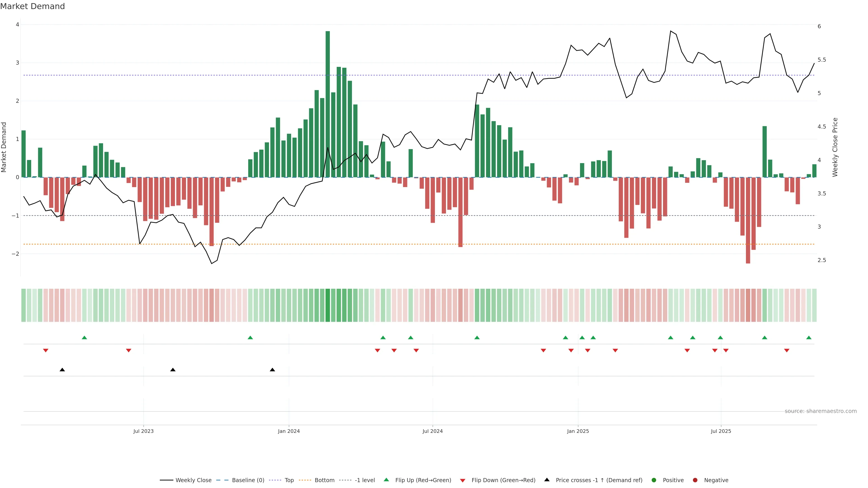Click the tallest green demand bar
Screen dimensions: 868x488
(328, 101)
